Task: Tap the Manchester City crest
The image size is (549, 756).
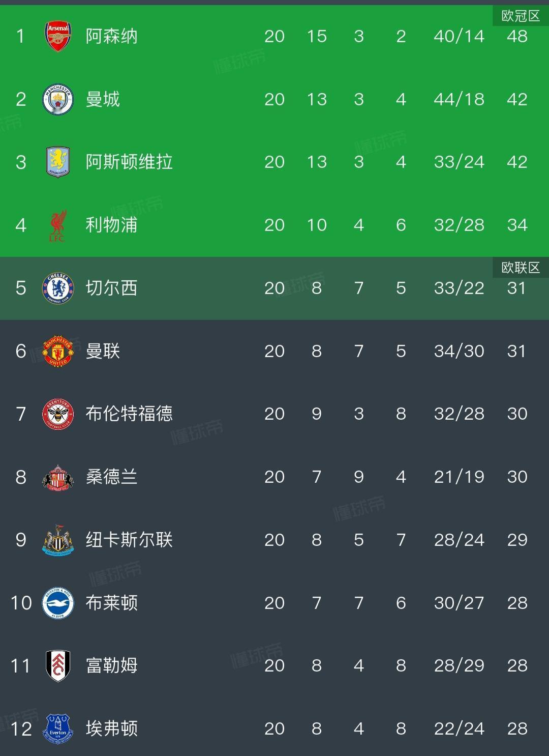Action: click(x=58, y=99)
